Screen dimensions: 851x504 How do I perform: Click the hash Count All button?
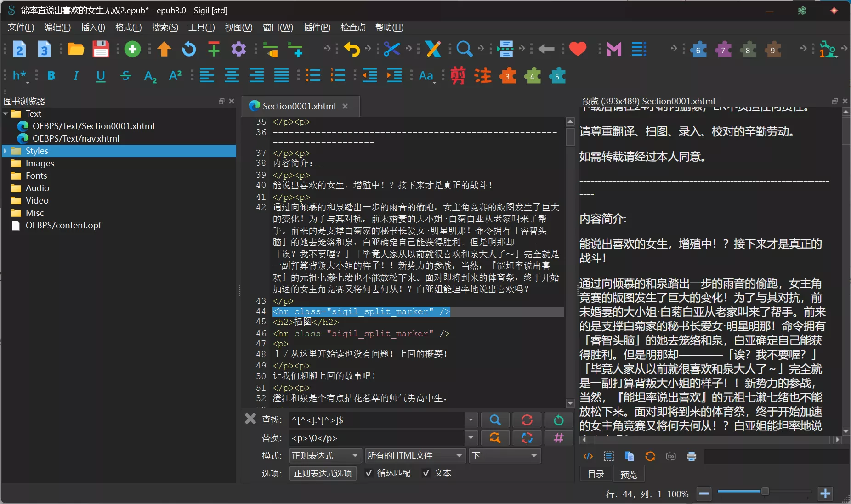click(558, 438)
